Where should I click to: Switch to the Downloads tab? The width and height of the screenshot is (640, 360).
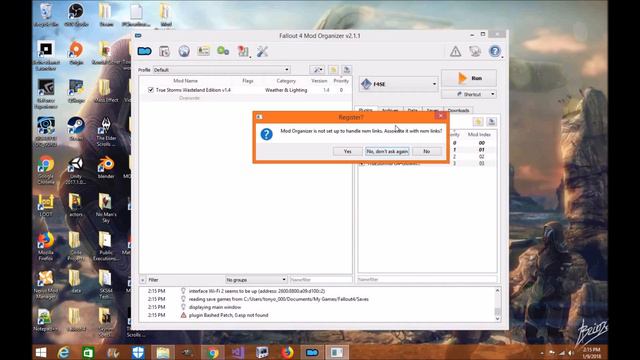[458, 110]
